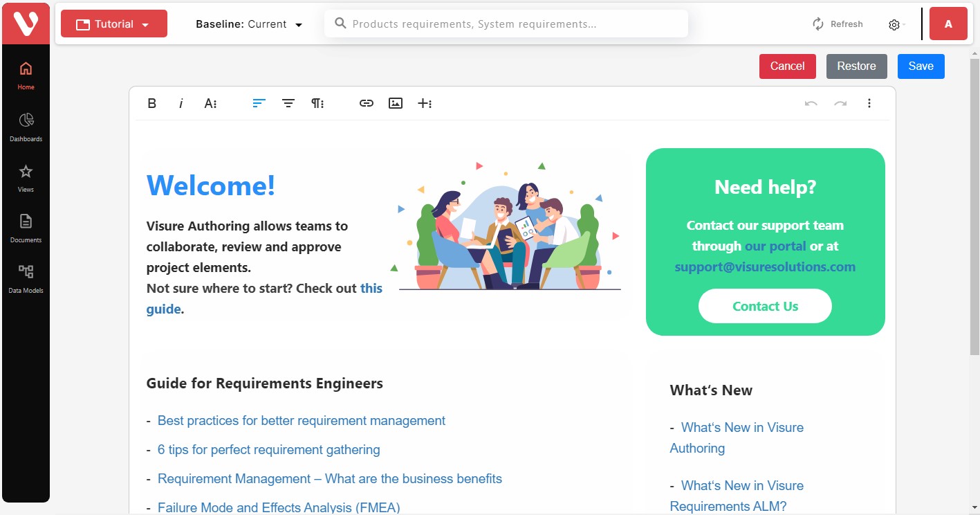Align text left in editor
The image size is (980, 515).
259,103
